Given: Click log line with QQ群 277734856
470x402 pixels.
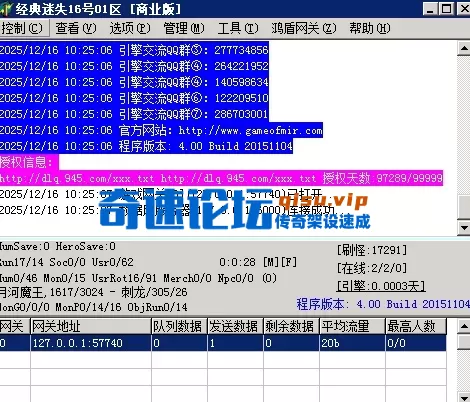Looking at the screenshot, I should click(x=134, y=50).
